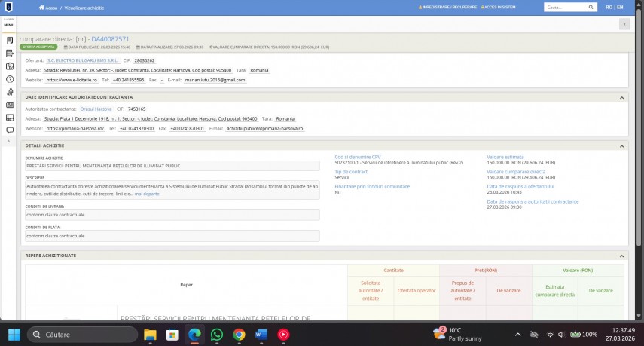644x346 pixels.
Task: Open the first document sidebar icon
Action: tap(10, 40)
